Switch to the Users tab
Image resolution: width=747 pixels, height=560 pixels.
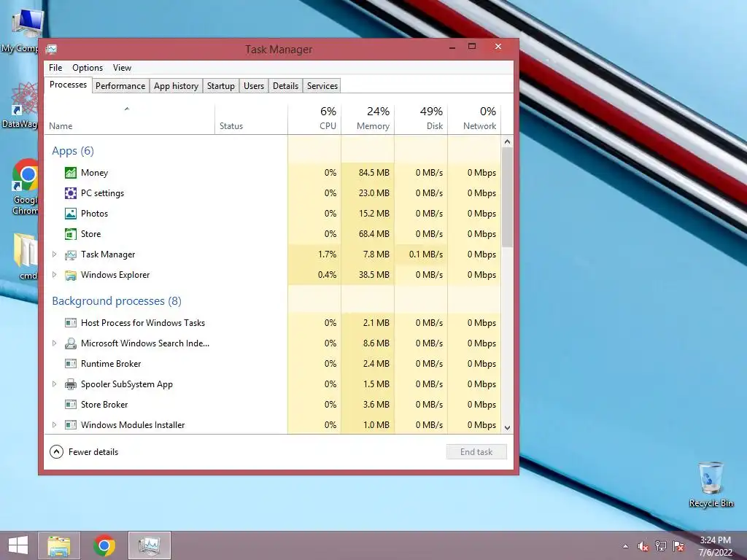click(x=253, y=86)
